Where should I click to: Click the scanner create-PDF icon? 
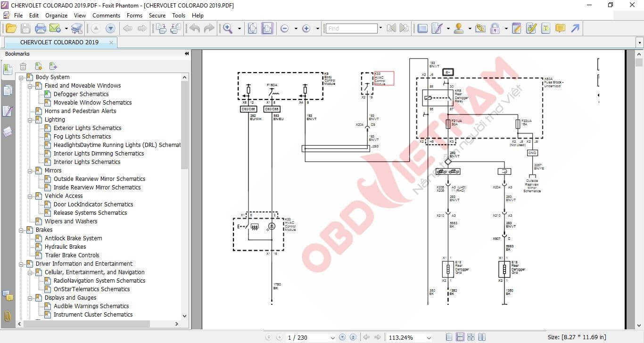point(77,28)
